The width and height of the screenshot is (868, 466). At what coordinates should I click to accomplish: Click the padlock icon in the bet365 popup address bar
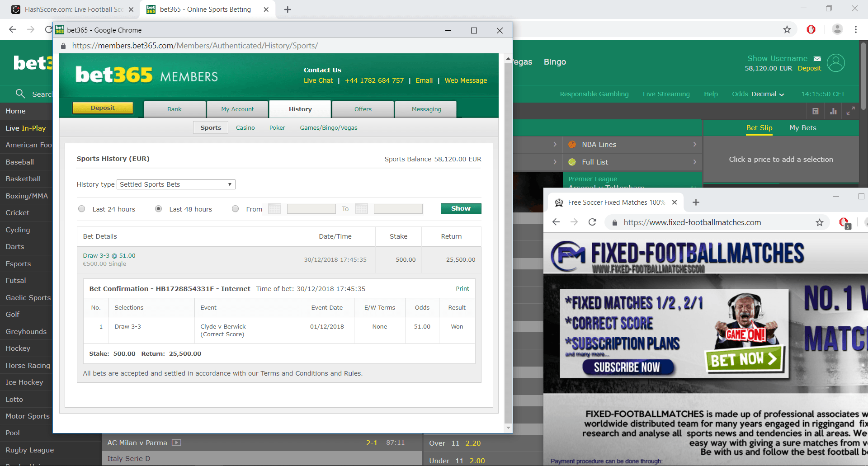coord(63,46)
